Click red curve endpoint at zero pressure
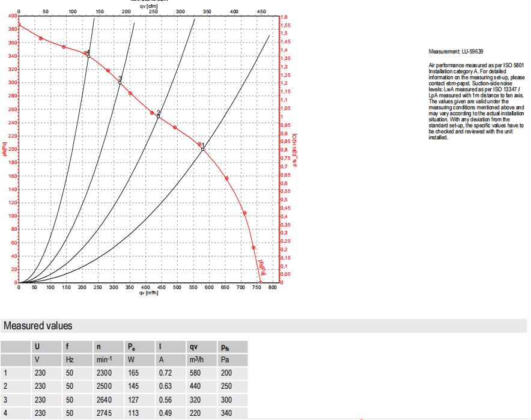This screenshot has width=531, height=420. click(261, 282)
